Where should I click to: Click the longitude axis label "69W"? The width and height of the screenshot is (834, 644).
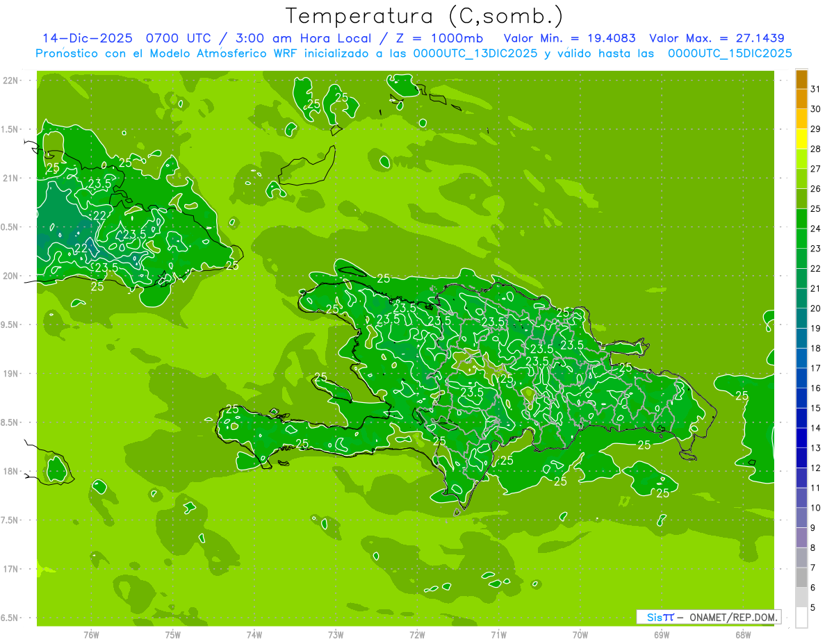click(x=661, y=635)
